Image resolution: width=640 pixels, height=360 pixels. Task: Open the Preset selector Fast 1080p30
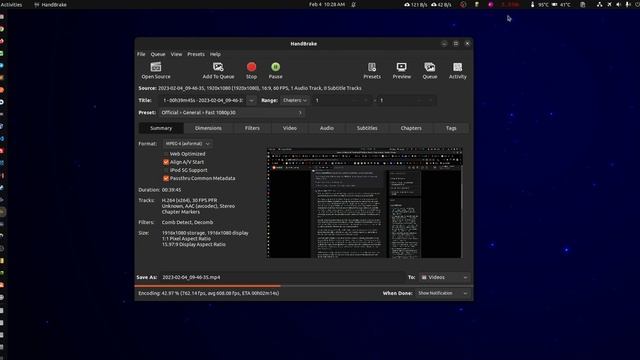(231, 113)
